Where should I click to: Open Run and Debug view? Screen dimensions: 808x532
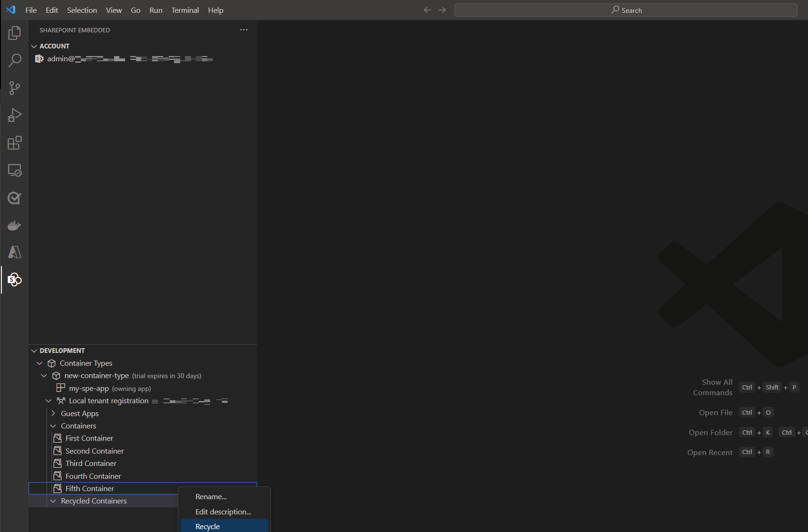[x=15, y=115]
